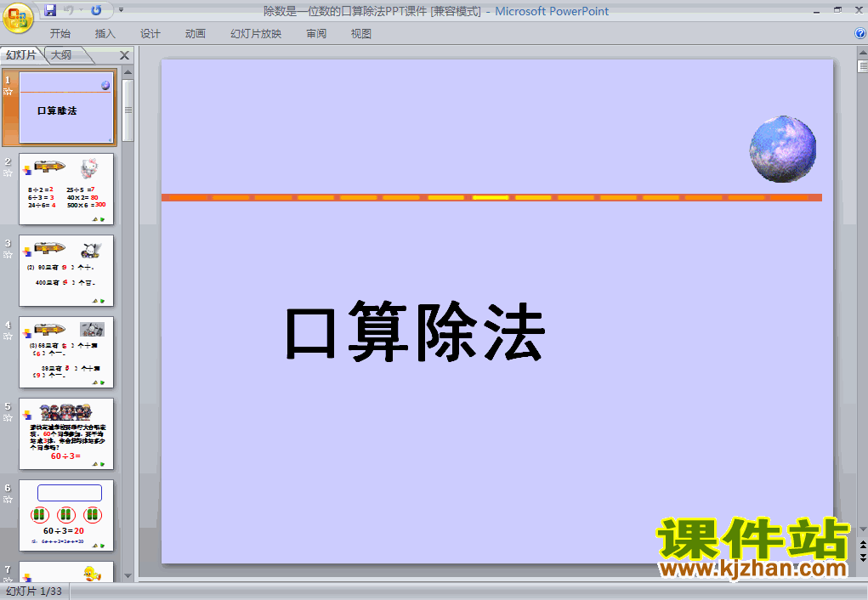Select slide 4 thumbnail
This screenshot has height=600, width=868.
65,352
